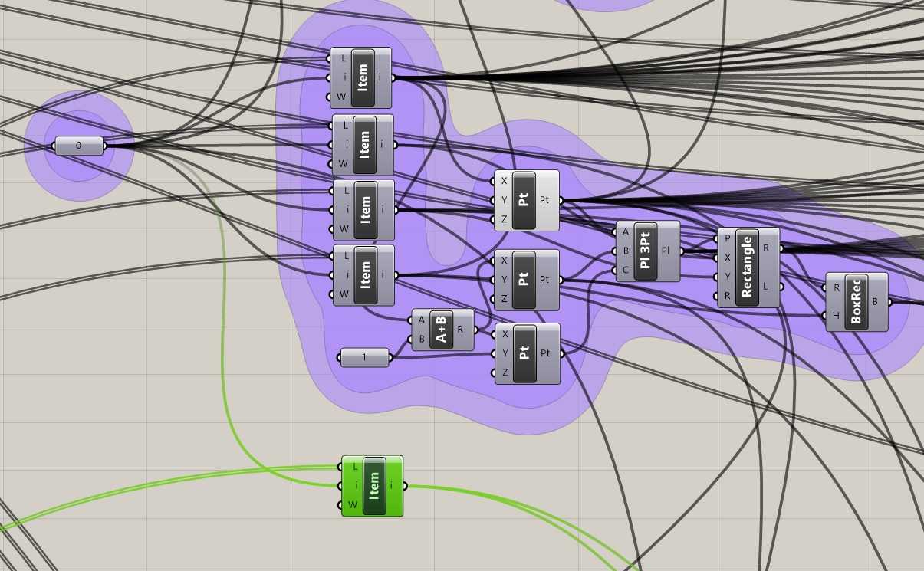
Task: Select the third Item component from the top
Action: click(x=364, y=209)
